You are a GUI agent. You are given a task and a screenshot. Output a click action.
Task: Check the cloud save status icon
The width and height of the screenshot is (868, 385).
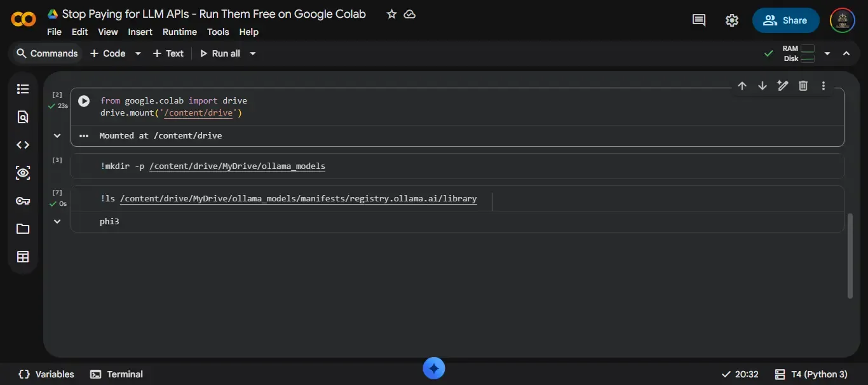coord(410,14)
